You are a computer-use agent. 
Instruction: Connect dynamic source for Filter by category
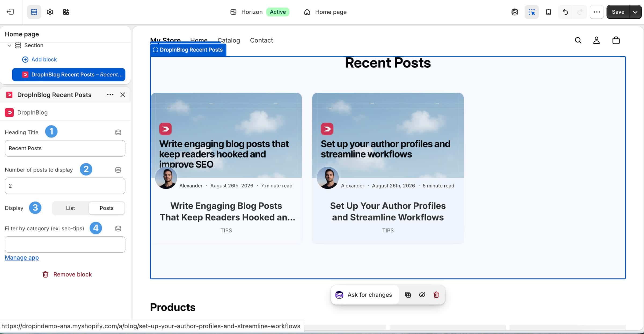[x=118, y=228]
